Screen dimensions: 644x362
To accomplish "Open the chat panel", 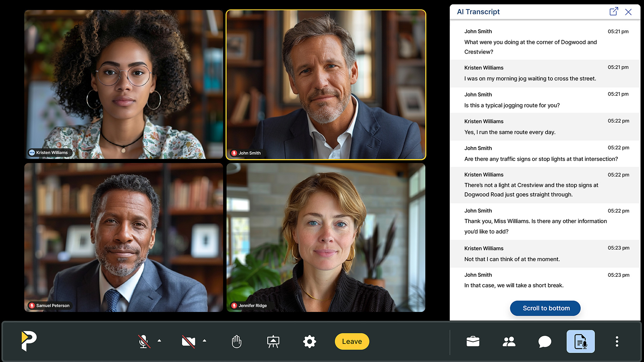I will pos(545,341).
